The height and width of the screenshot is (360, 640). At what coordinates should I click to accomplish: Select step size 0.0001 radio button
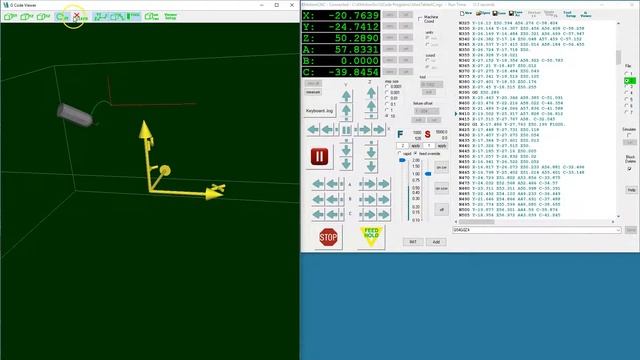tap(387, 87)
